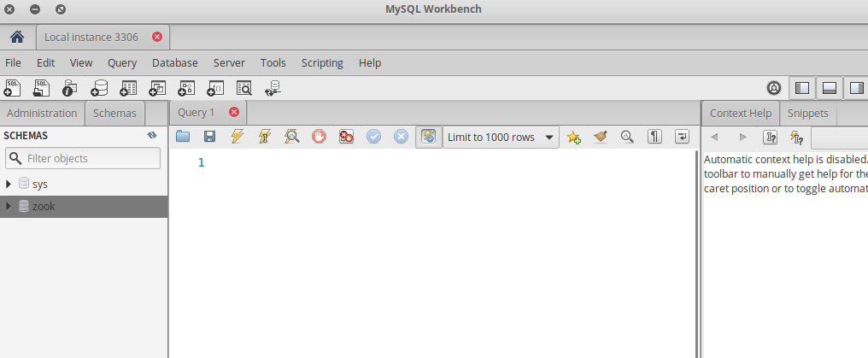The image size is (868, 358).
Task: Search table data toolbar icon
Action: (x=244, y=88)
